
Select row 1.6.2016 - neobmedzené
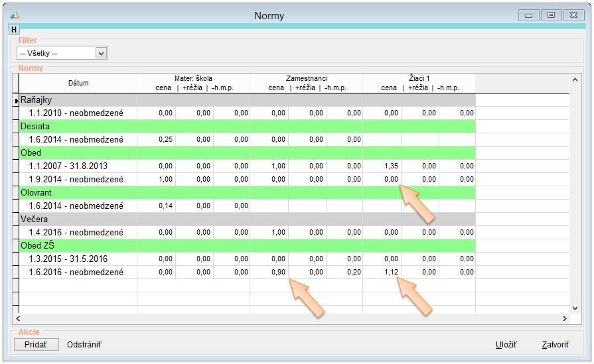(x=76, y=273)
